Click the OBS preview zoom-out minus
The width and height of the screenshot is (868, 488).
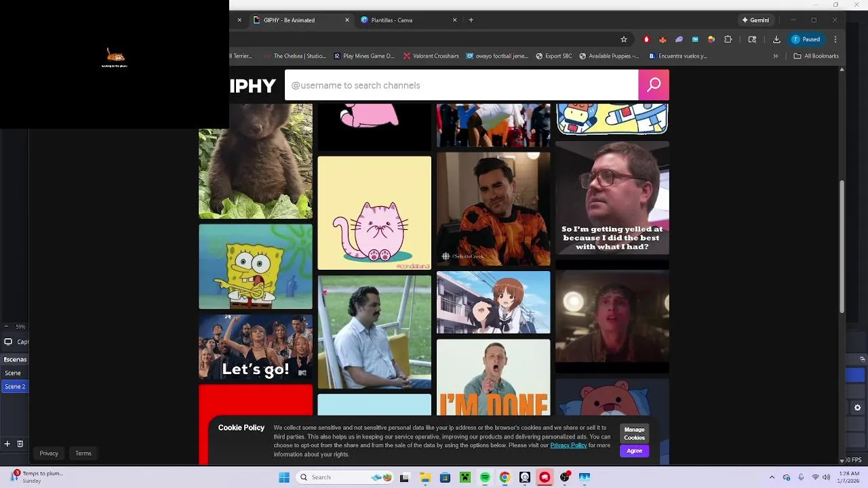pos(6,327)
